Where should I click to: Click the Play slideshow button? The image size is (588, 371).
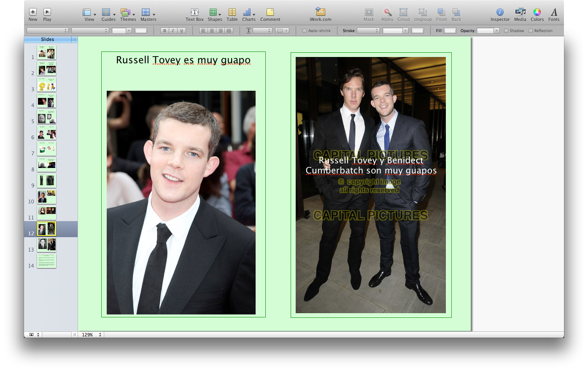(47, 12)
